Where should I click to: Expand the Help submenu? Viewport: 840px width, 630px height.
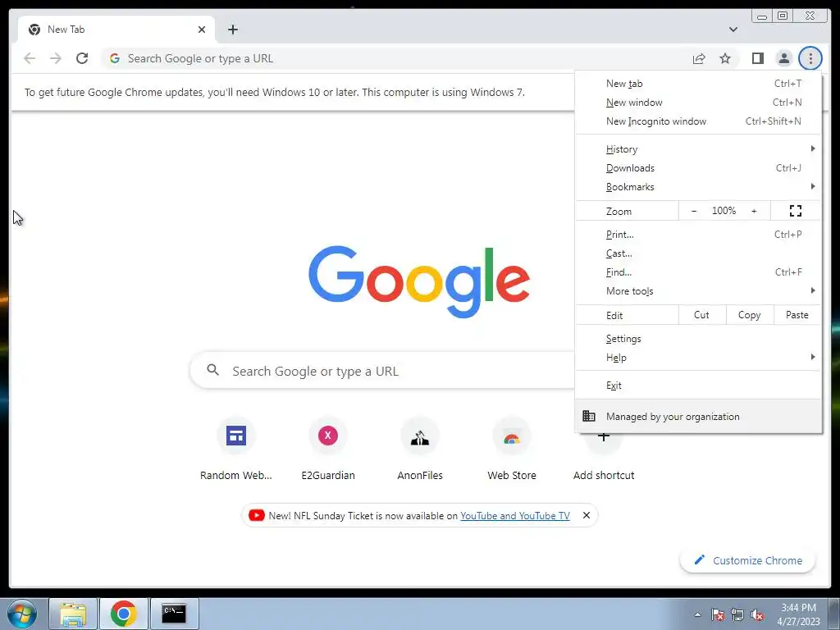click(x=698, y=358)
